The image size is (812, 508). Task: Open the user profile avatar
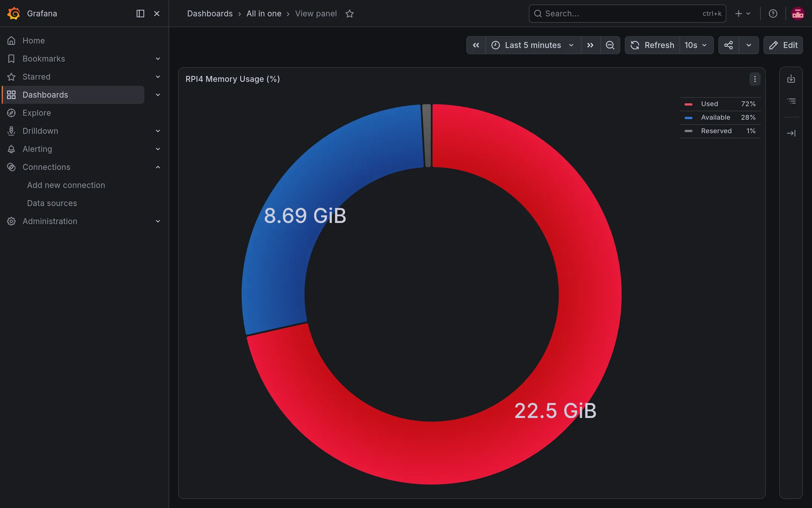click(x=798, y=14)
